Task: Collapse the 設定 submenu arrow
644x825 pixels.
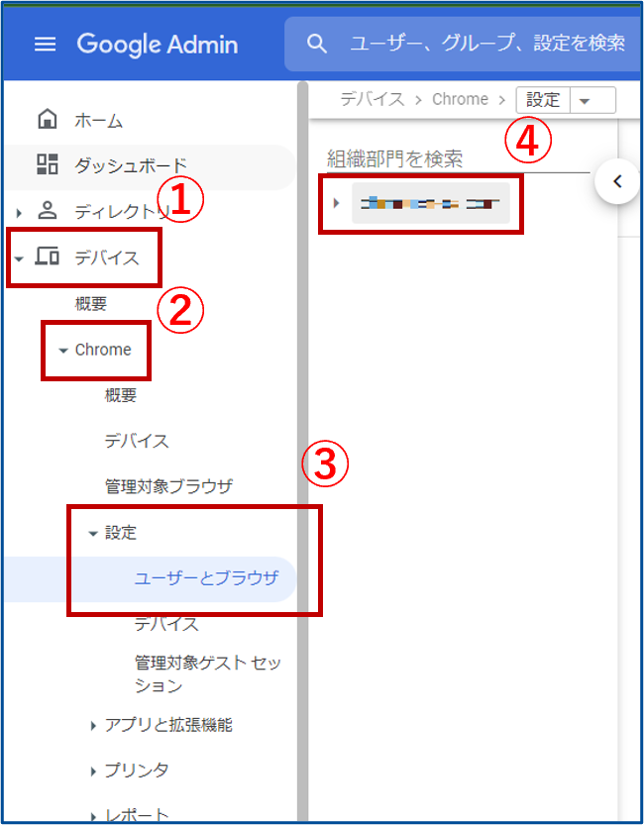Action: [94, 534]
